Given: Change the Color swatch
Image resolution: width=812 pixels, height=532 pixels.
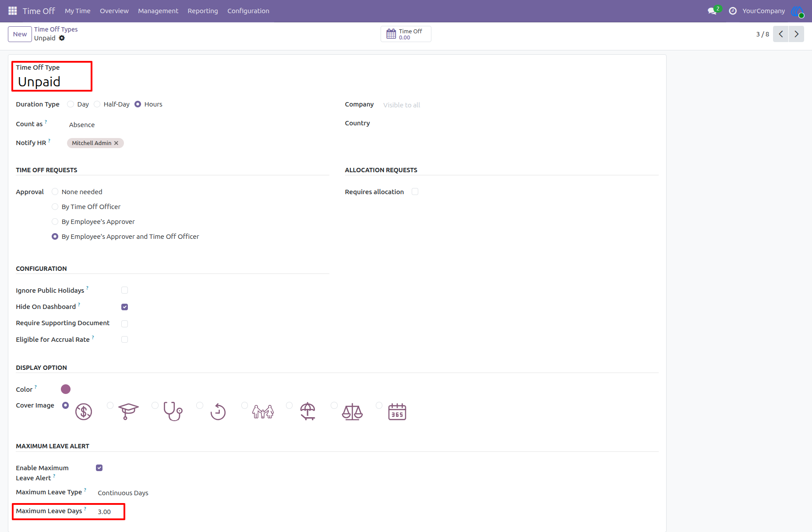Looking at the screenshot, I should (x=66, y=389).
